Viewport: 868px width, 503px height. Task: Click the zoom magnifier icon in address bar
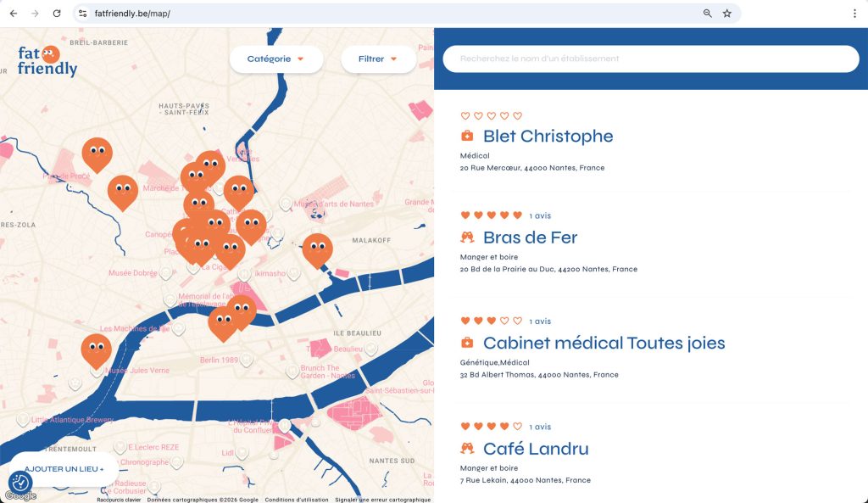point(708,14)
